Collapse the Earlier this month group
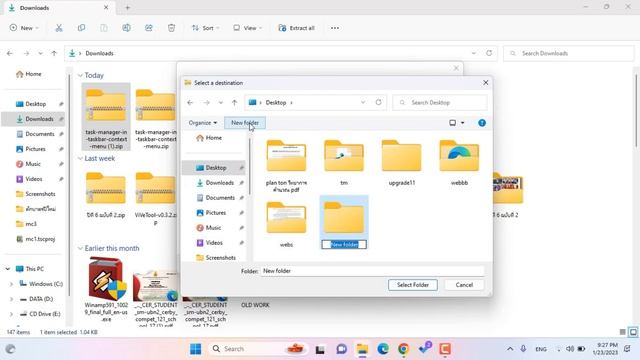 pos(80,248)
